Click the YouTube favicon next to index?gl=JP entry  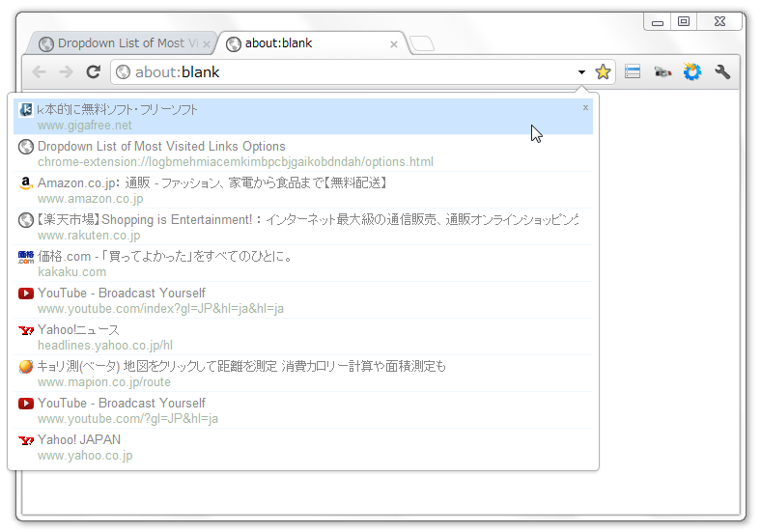coord(26,294)
